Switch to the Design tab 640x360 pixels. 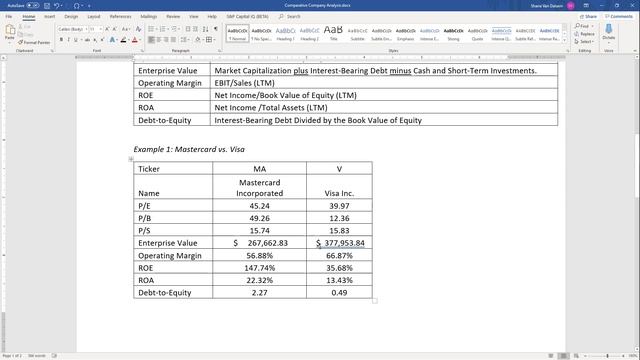pyautogui.click(x=71, y=16)
